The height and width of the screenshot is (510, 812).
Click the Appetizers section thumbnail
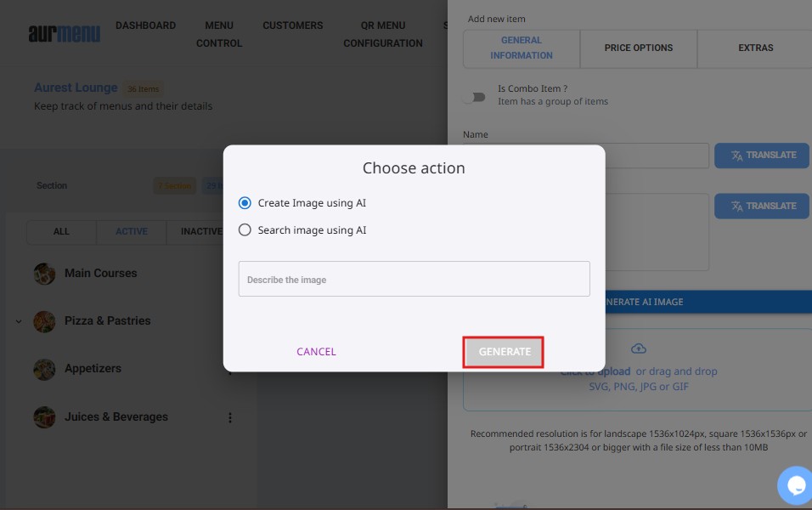[x=44, y=369]
